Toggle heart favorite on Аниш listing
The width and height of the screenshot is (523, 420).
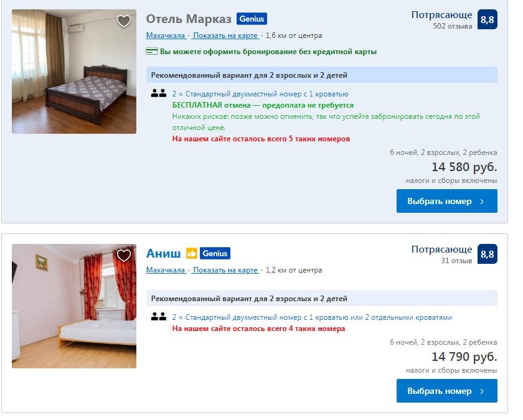point(124,256)
